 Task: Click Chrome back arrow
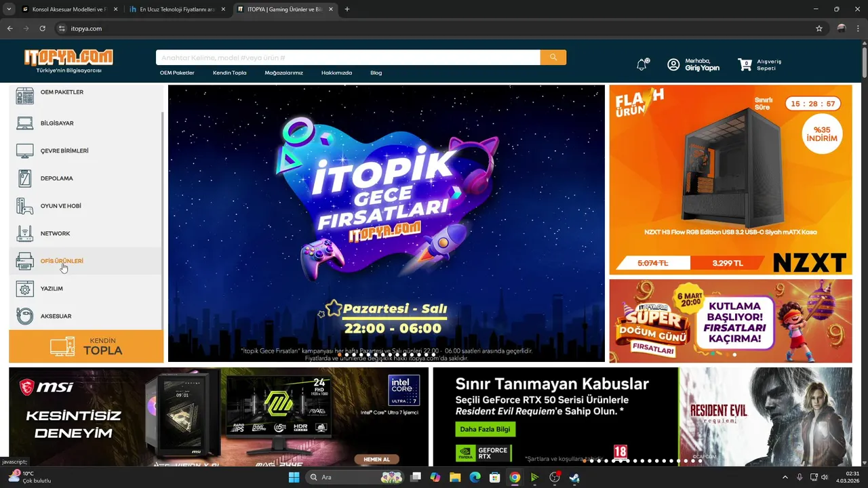pos(10,28)
